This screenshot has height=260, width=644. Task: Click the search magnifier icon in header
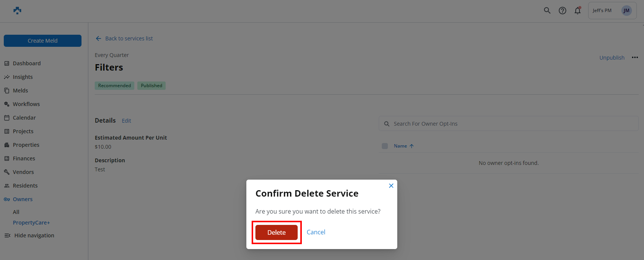[x=547, y=11]
